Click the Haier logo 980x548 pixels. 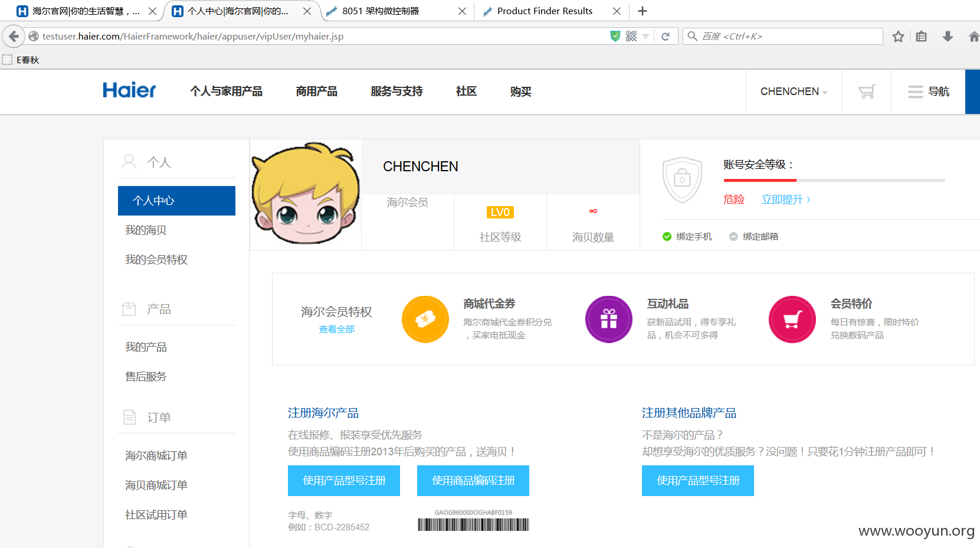click(x=129, y=90)
